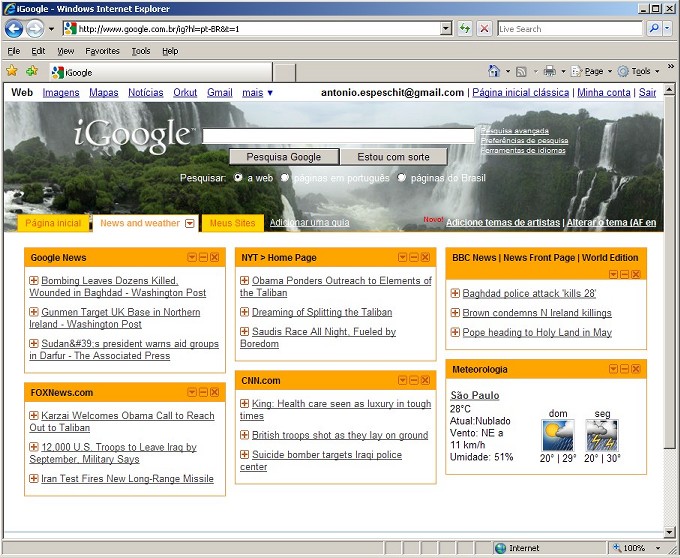
Task: Click the 'Pesquisa Google' button
Action: click(284, 157)
